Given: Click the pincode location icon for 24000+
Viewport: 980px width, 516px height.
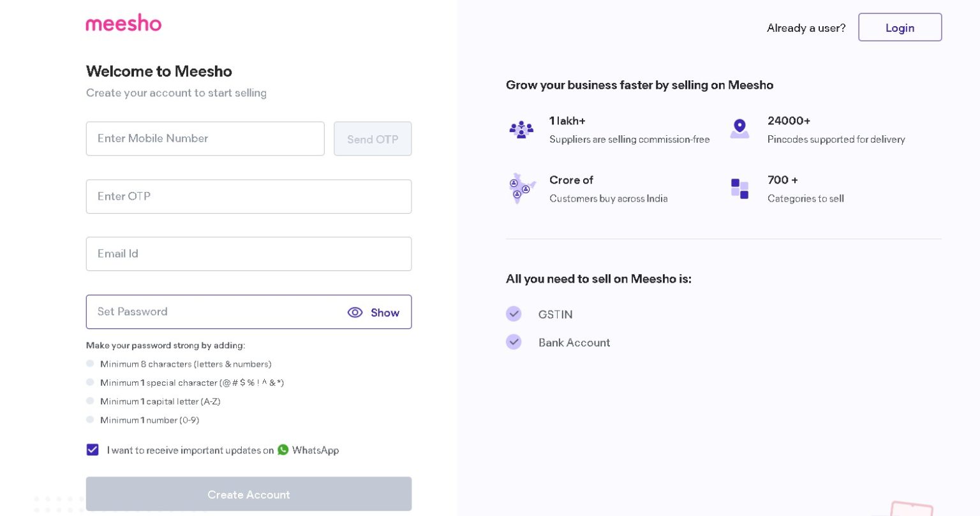Looking at the screenshot, I should (x=740, y=129).
